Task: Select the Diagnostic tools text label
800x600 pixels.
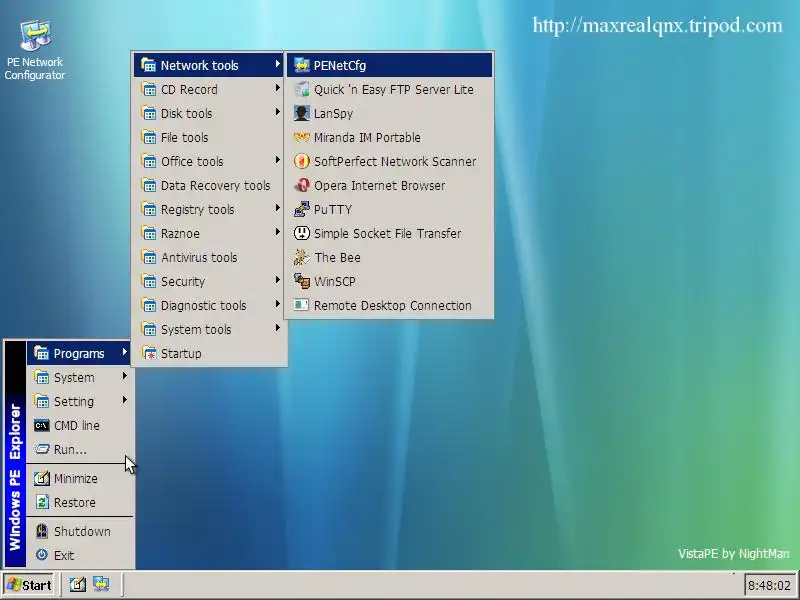Action: (x=204, y=306)
